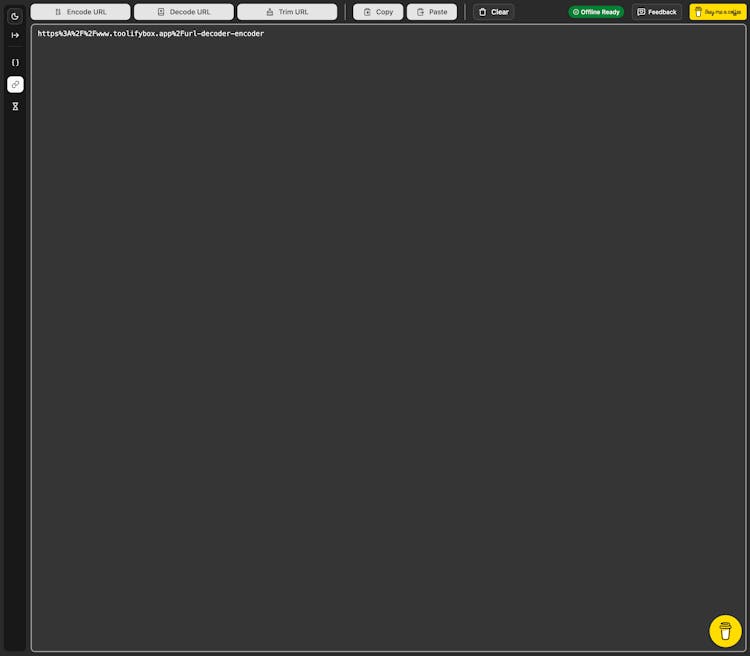Toggle dark mode with the moon icon
The image size is (750, 656).
(15, 16)
